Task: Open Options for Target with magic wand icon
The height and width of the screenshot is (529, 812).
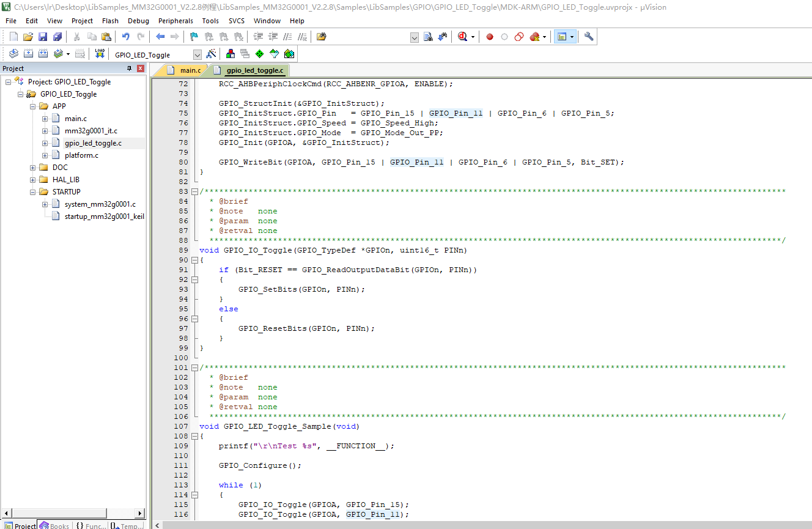Action: pos(211,54)
